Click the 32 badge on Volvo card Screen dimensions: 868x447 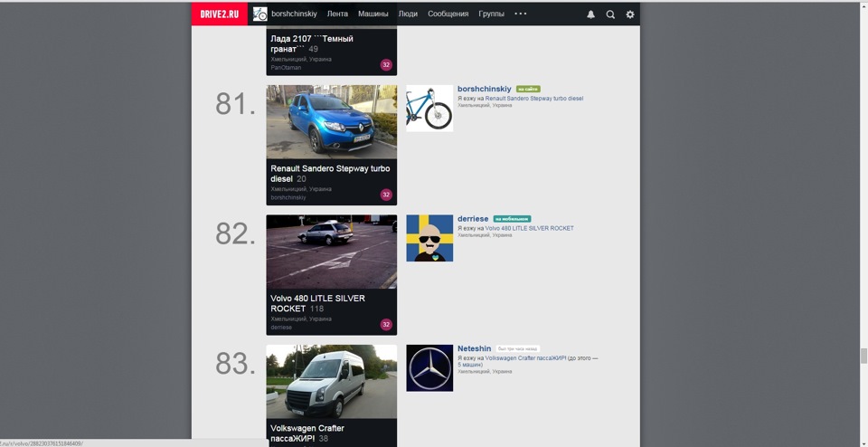386,325
